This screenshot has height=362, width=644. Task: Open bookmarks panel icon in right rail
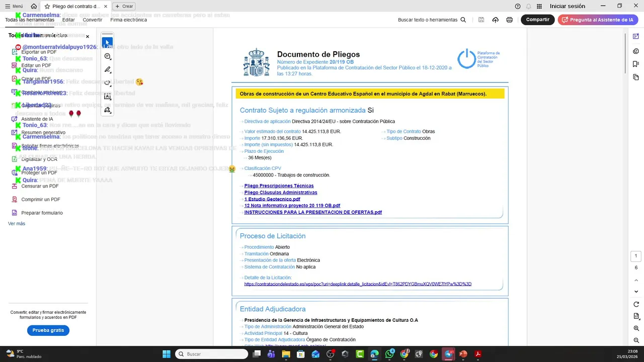pyautogui.click(x=636, y=64)
